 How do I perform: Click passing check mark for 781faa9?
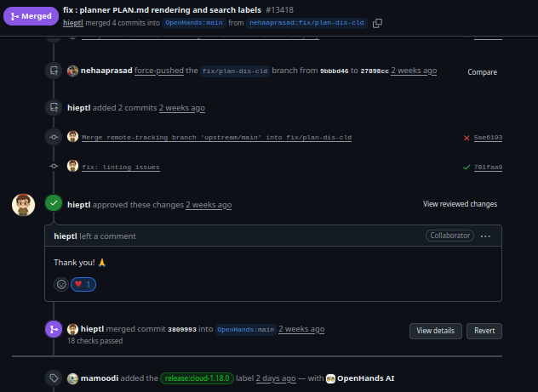[x=466, y=168]
